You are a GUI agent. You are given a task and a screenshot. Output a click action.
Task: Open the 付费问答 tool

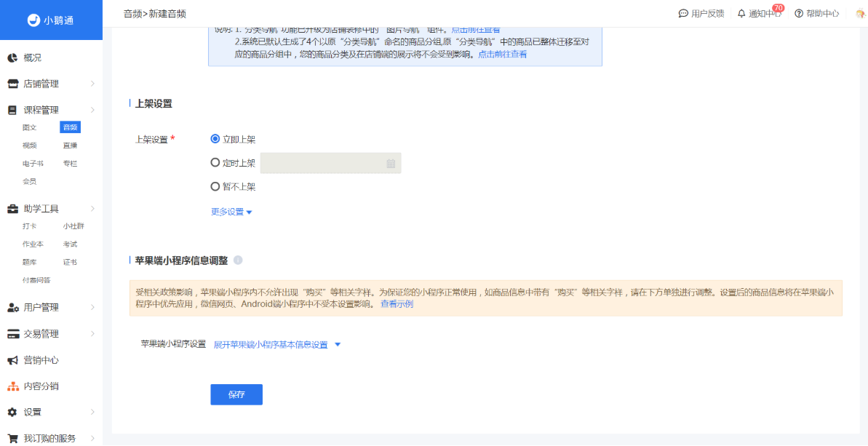pos(36,280)
